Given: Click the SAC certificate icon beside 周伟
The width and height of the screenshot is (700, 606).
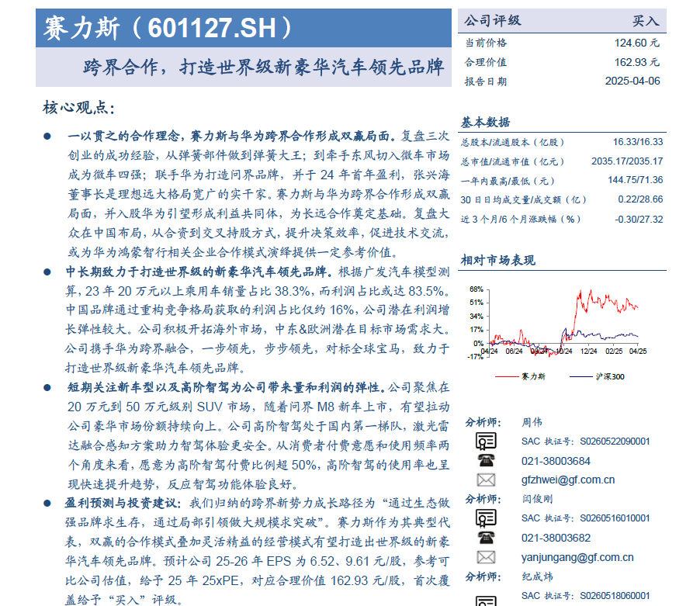Looking at the screenshot, I should (x=486, y=441).
